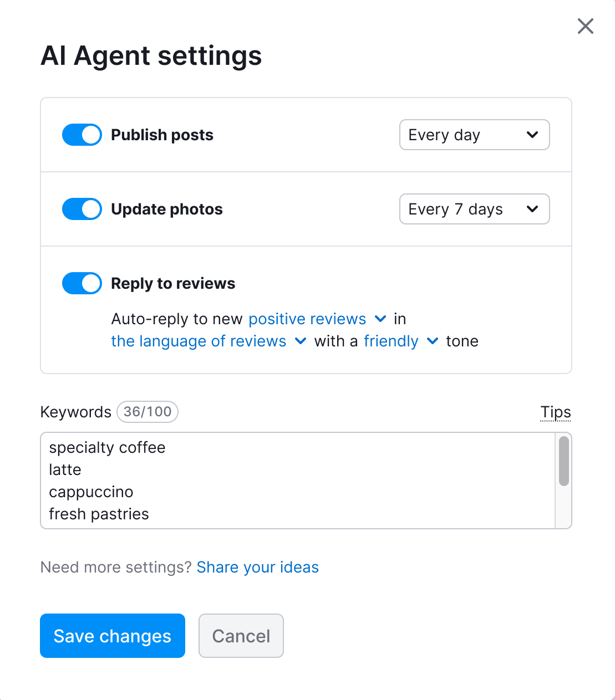Viewport: 615px width, 700px height.
Task: Open the Tips link
Action: tap(555, 412)
